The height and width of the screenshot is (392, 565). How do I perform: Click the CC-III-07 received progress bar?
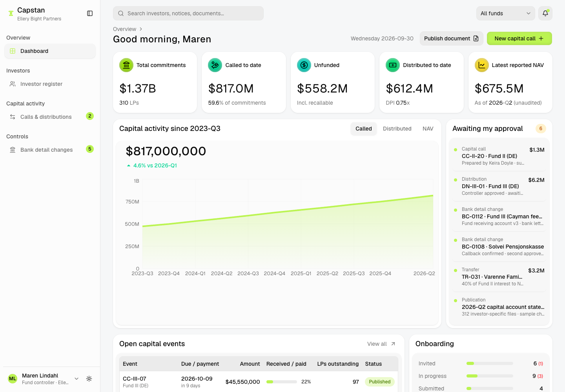point(282,382)
